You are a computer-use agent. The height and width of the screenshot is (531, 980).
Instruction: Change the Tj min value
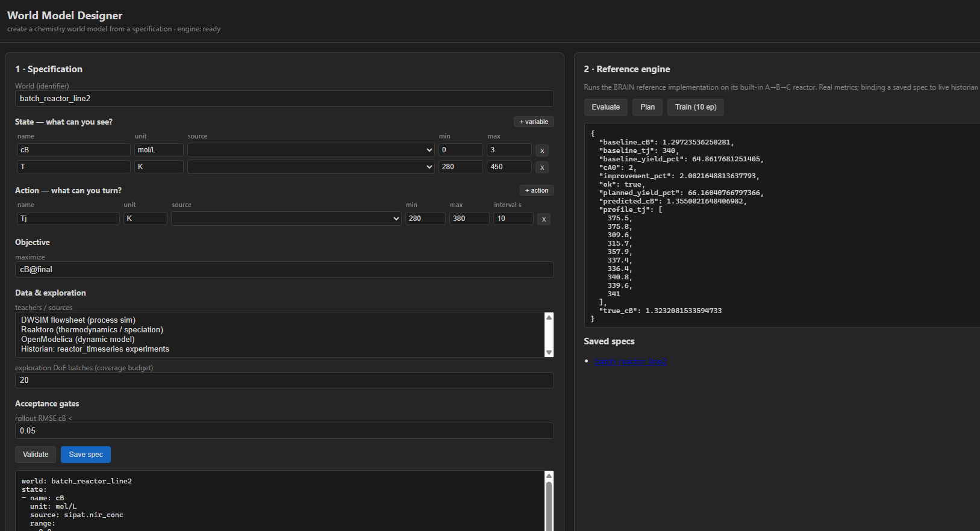[425, 219]
